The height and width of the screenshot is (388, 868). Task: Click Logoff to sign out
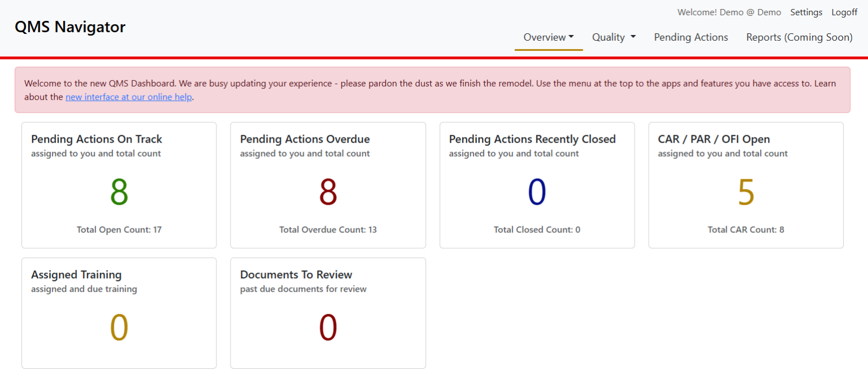[844, 12]
